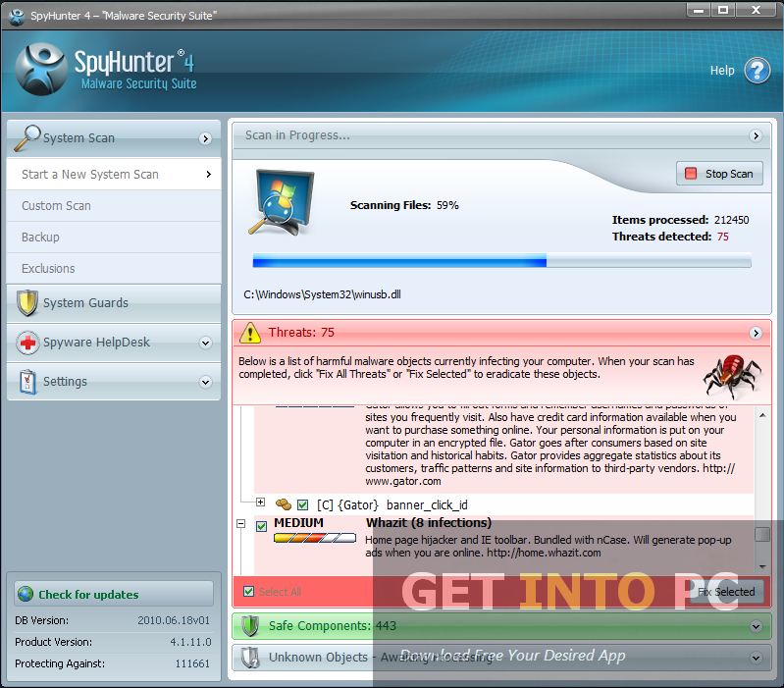Click the globe icon beside Check for updates
The height and width of the screenshot is (688, 784).
26,594
